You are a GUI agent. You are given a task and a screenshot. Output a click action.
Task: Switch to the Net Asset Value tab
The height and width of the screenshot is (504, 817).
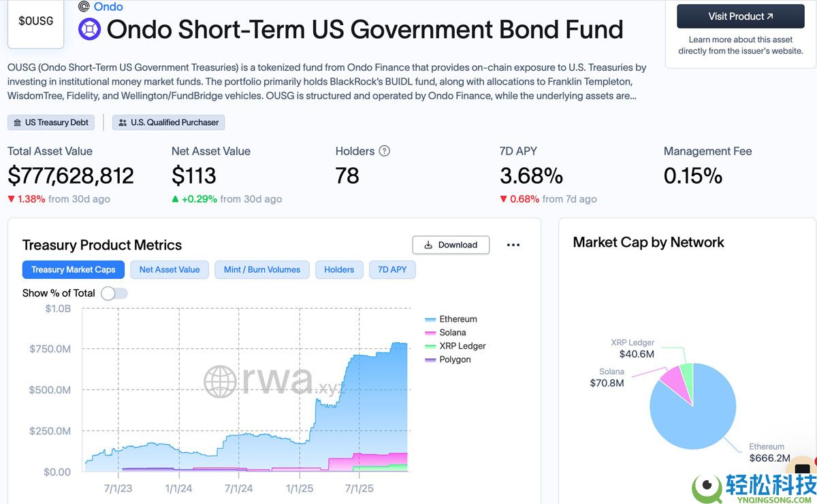coord(170,269)
